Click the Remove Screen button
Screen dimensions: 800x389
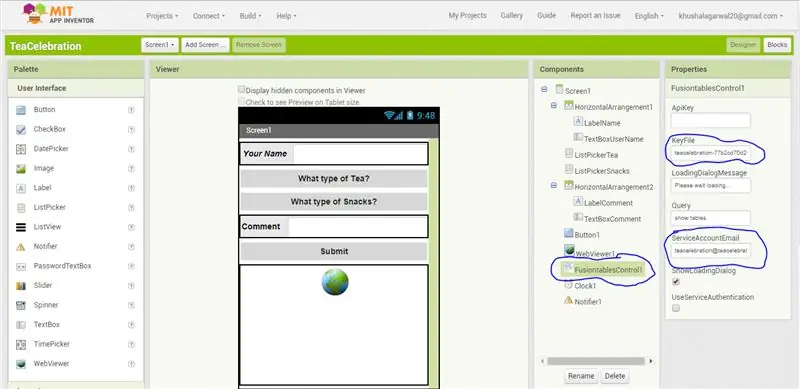pyautogui.click(x=259, y=45)
